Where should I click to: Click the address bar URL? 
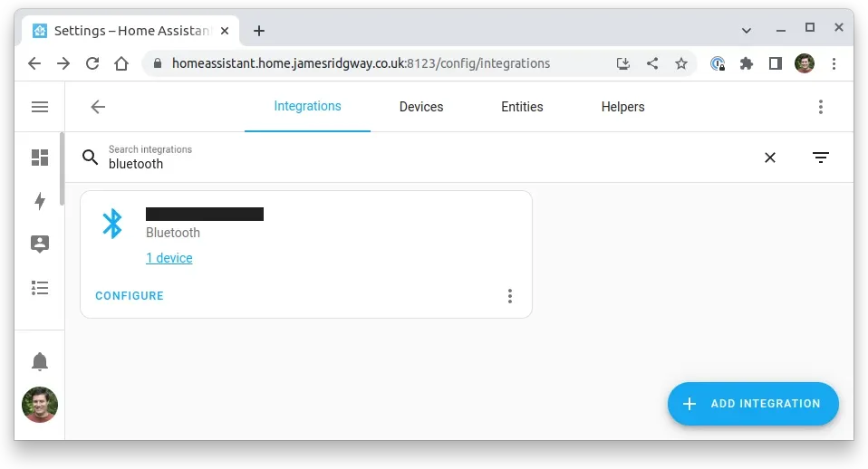click(361, 63)
